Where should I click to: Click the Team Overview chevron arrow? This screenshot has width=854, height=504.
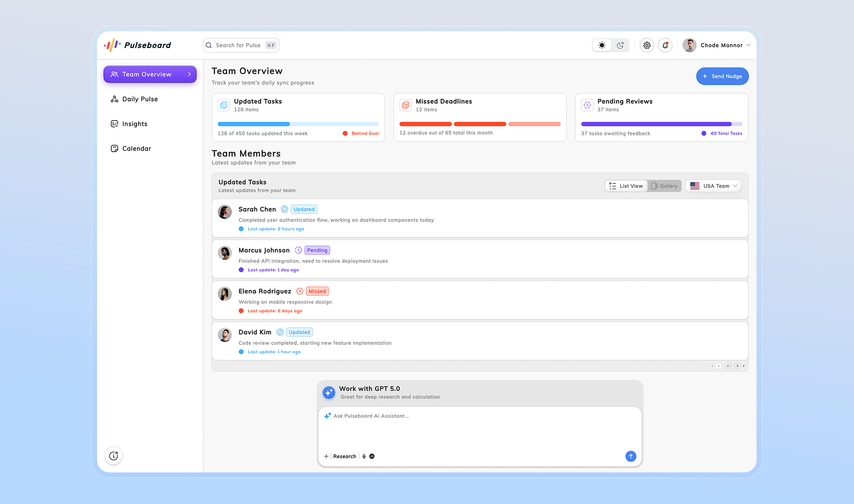point(189,74)
